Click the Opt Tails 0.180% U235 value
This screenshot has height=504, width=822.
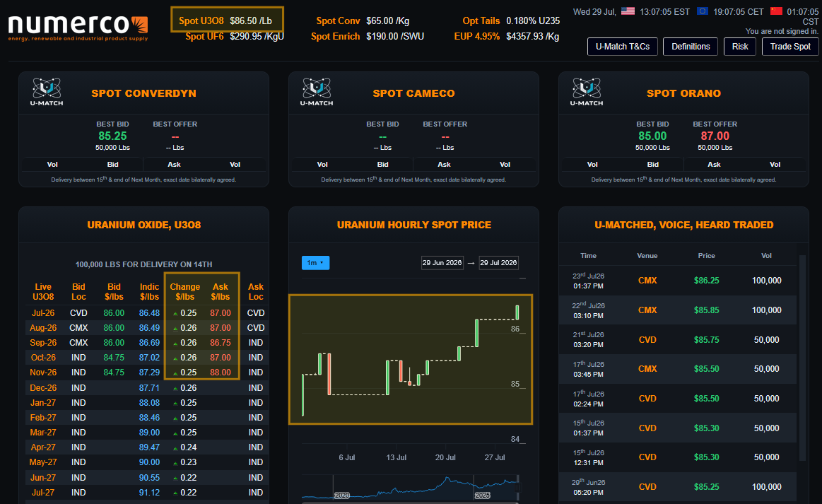[510, 21]
